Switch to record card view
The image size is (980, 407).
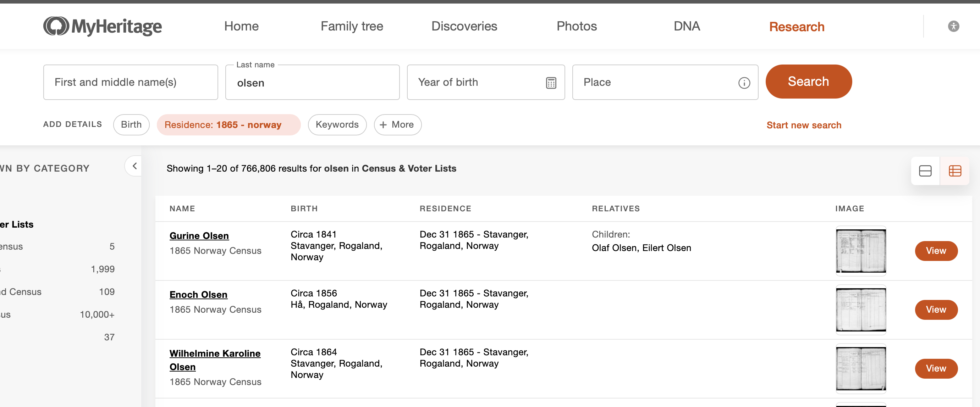click(x=925, y=171)
